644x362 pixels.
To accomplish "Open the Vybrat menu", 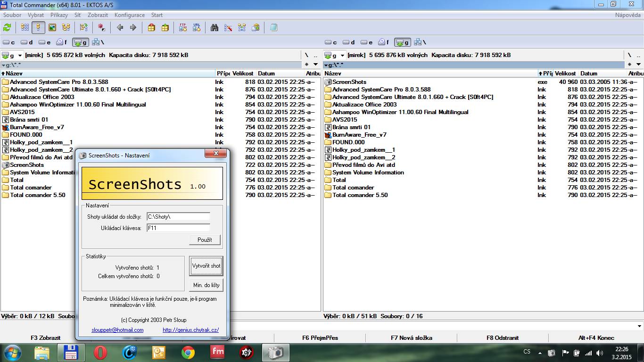I will (36, 15).
